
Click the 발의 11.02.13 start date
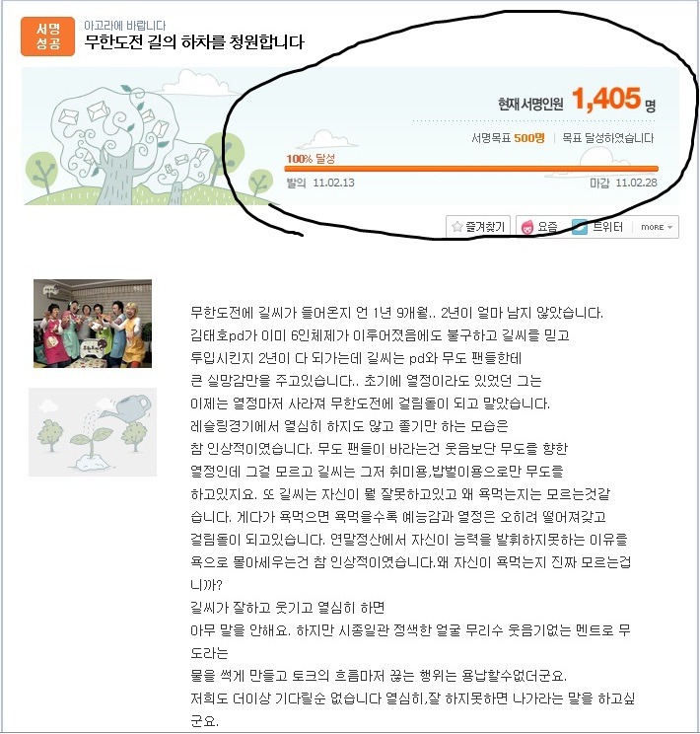point(320,183)
